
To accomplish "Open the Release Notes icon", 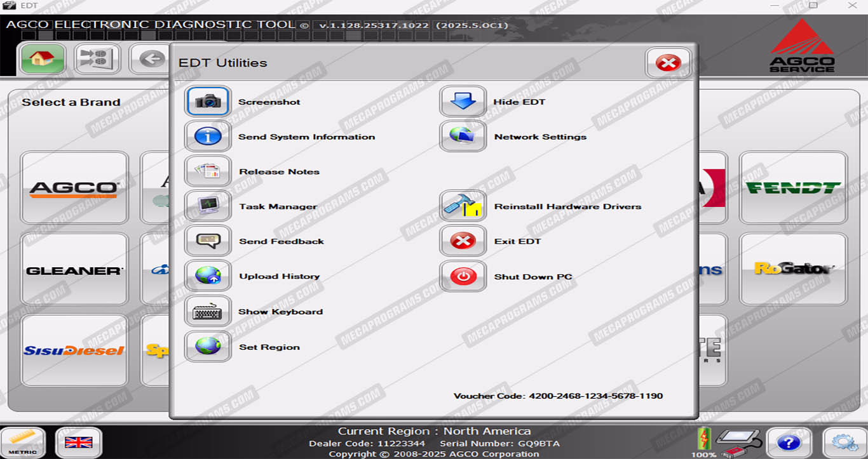I will point(208,171).
